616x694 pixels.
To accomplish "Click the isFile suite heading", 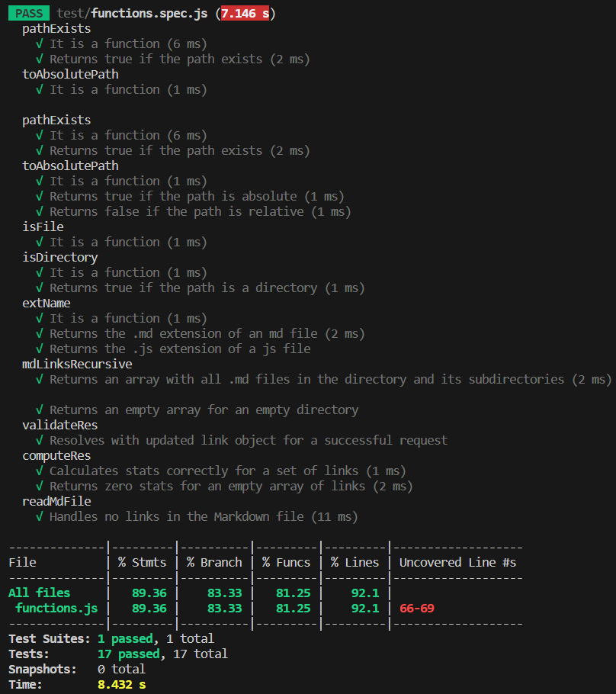I will pyautogui.click(x=43, y=227).
